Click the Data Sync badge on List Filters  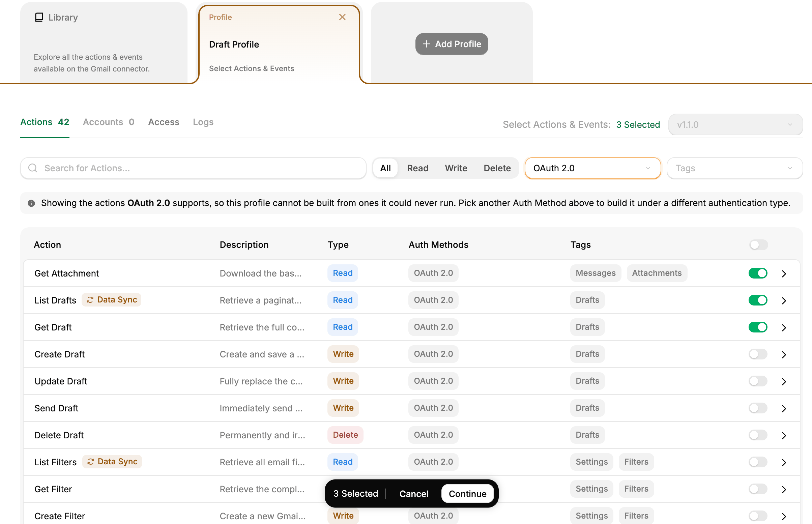[112, 461]
